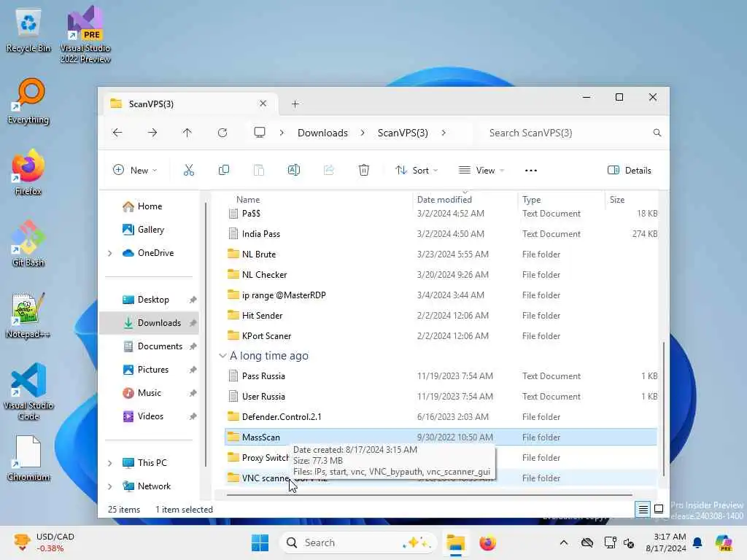
Task: Open Git Bash desktop shortcut
Action: click(x=28, y=244)
